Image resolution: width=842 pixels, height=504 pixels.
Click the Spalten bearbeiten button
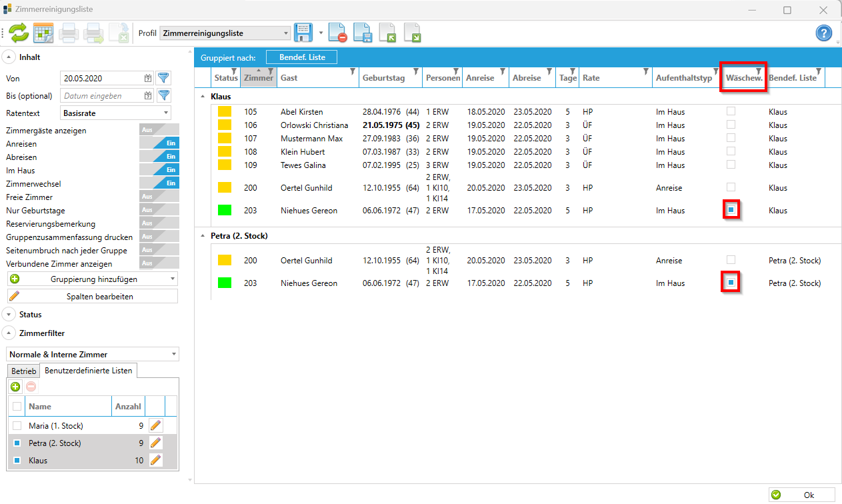(x=92, y=296)
